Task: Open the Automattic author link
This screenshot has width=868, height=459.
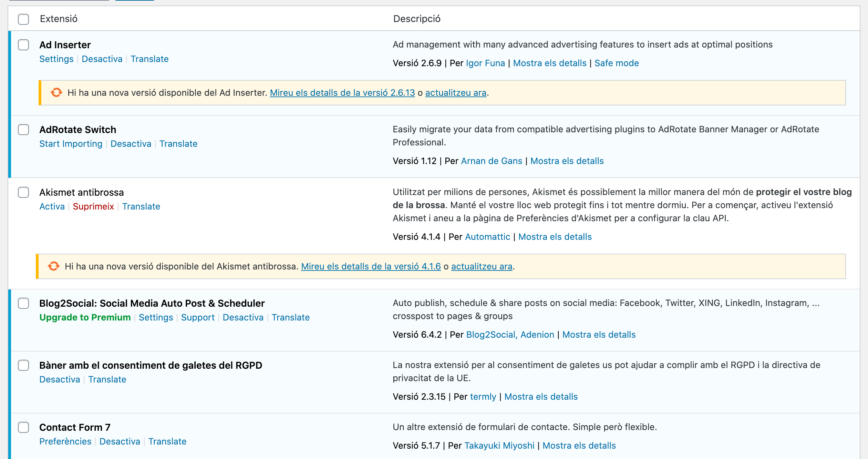Action: pyautogui.click(x=487, y=237)
